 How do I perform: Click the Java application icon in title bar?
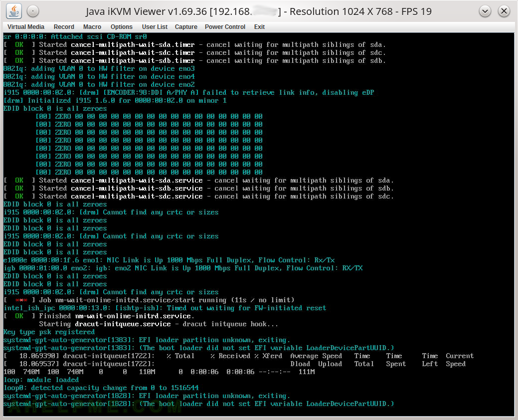click(14, 11)
